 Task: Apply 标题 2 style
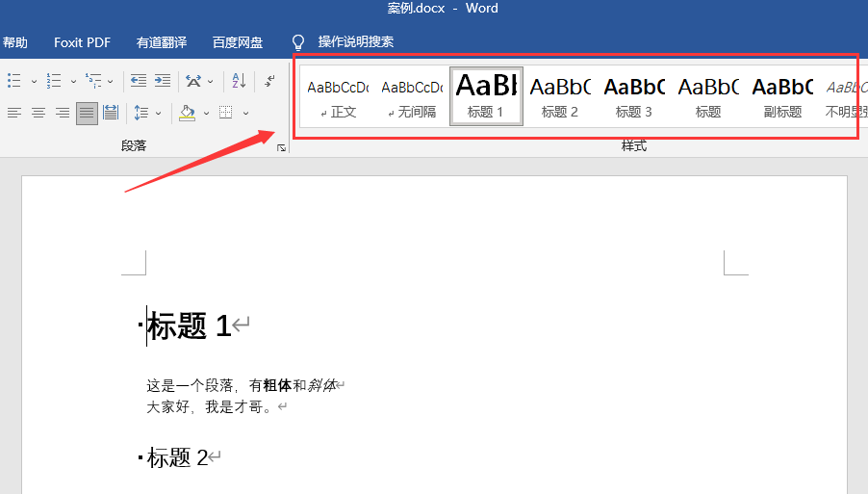pos(560,97)
